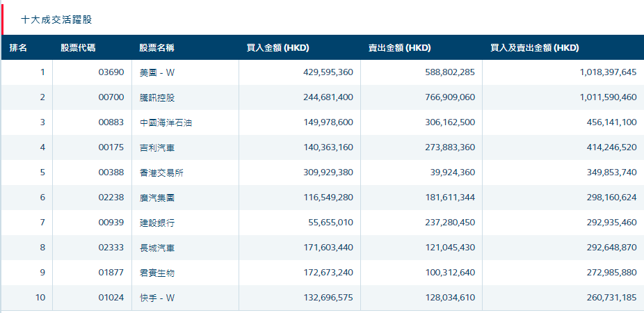Select buy amount 172,673,240
Image resolution: width=644 pixels, height=313 pixels.
(x=328, y=273)
